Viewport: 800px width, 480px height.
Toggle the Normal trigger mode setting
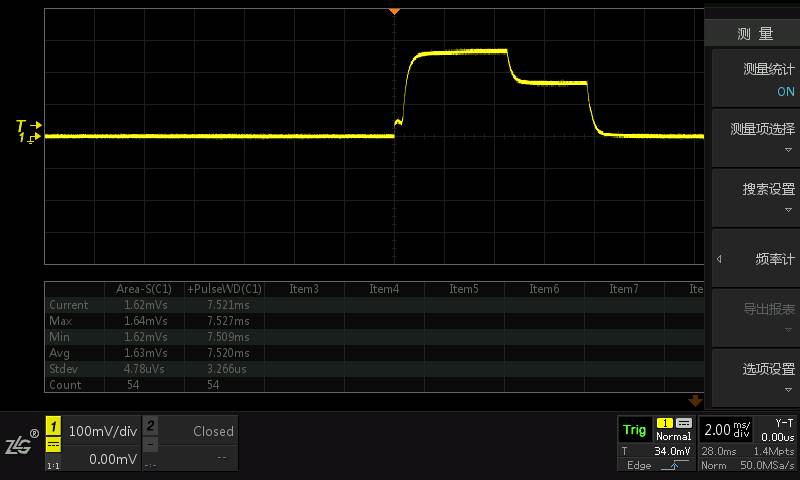673,436
